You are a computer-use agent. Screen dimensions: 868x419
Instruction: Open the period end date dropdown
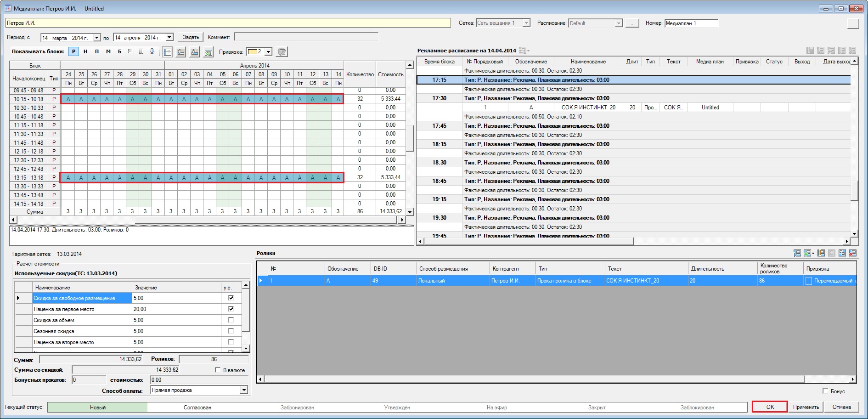tap(169, 37)
